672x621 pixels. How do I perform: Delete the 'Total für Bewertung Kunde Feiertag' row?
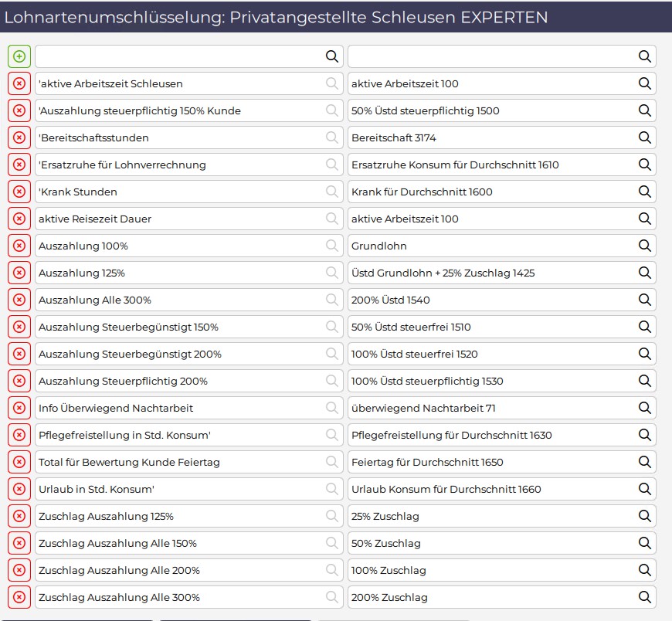pyautogui.click(x=19, y=461)
